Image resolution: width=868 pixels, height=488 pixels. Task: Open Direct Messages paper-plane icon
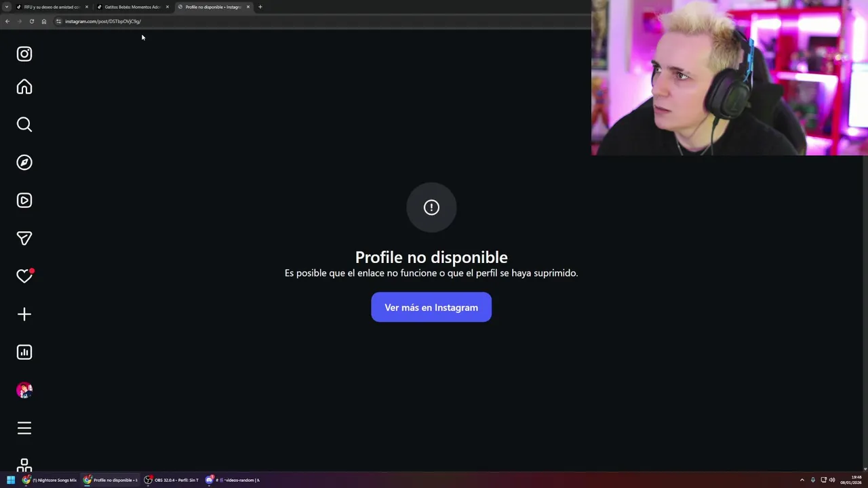(24, 238)
